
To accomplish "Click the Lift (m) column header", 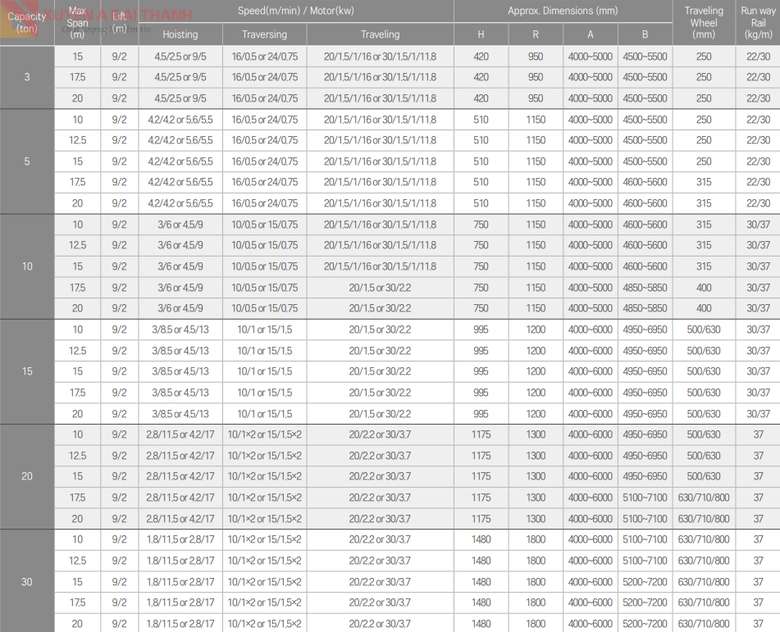I will click(119, 22).
